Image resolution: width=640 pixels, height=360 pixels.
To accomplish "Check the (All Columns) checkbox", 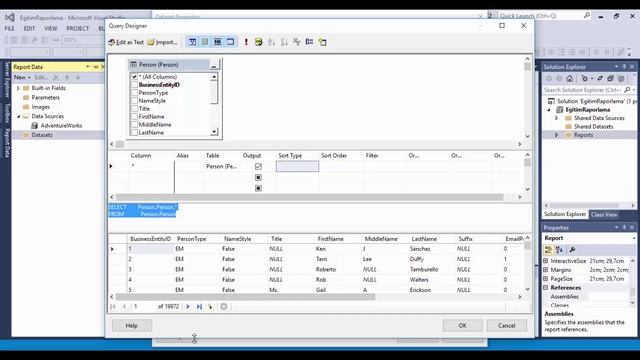I will click(134, 77).
